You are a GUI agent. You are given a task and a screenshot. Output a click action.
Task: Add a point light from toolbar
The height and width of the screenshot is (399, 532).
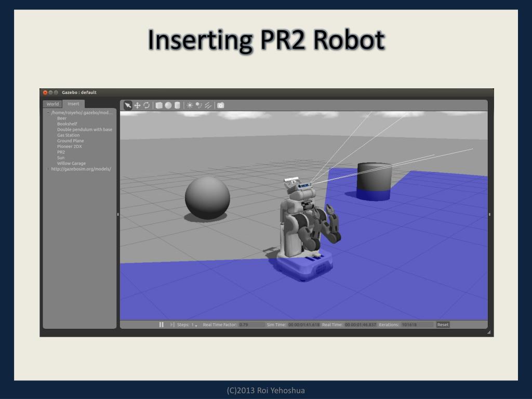(x=190, y=105)
